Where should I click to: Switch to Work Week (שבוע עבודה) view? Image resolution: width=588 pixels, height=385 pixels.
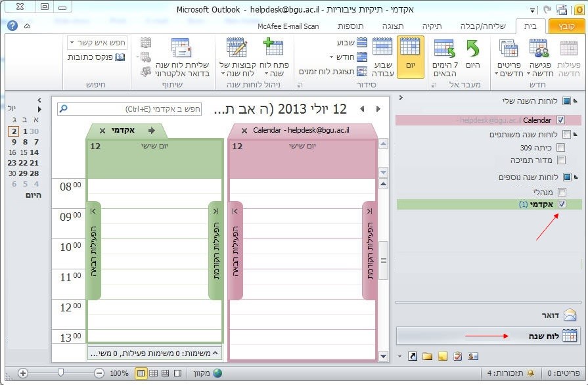click(x=382, y=57)
